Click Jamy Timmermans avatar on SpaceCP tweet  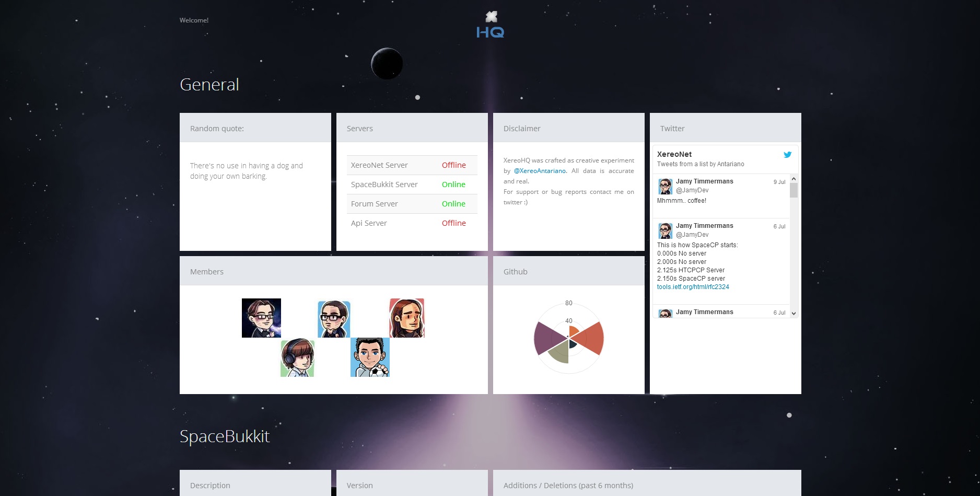point(665,230)
